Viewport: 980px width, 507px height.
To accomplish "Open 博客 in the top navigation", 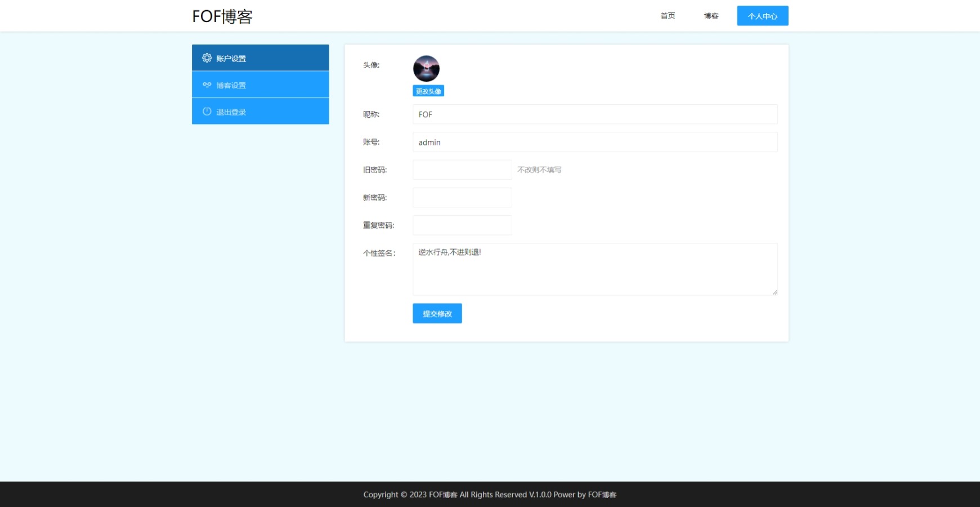I will [711, 16].
